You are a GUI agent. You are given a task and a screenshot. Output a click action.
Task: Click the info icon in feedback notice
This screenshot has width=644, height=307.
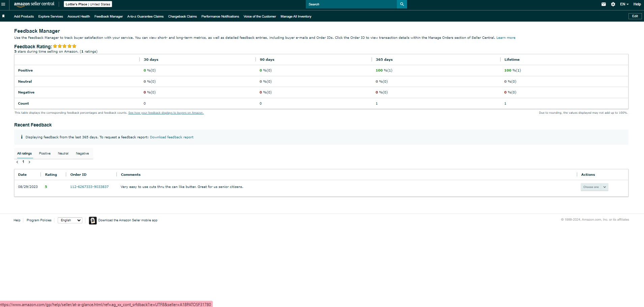(22, 137)
